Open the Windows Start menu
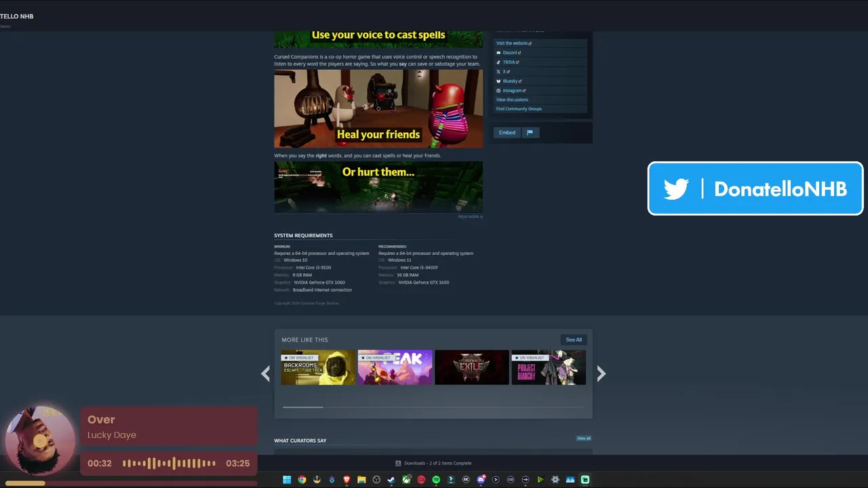The image size is (868, 488). coord(287,480)
